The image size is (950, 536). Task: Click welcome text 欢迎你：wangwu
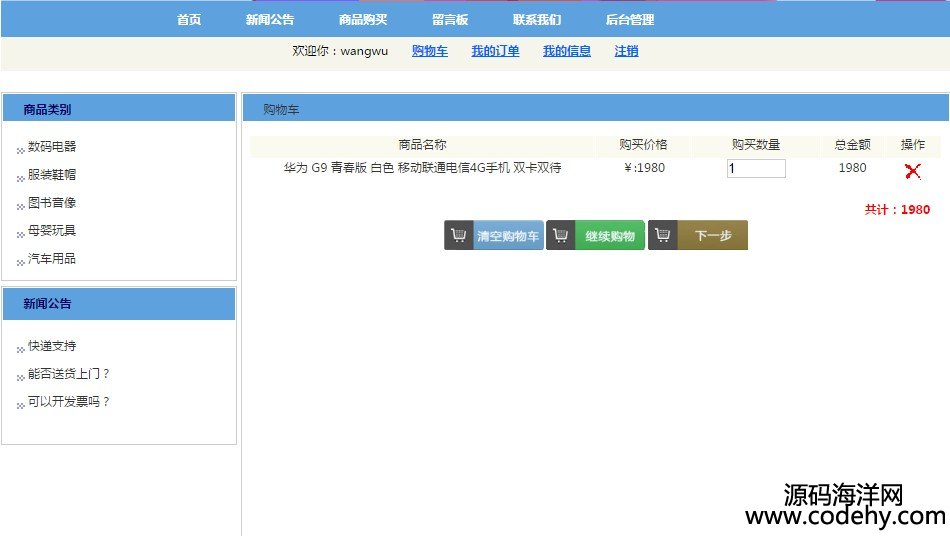340,51
